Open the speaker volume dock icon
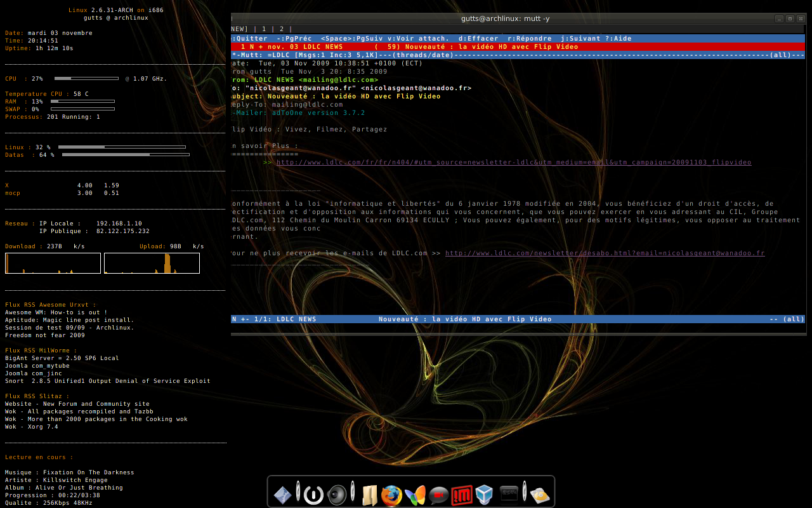This screenshot has width=812, height=508. 337,495
